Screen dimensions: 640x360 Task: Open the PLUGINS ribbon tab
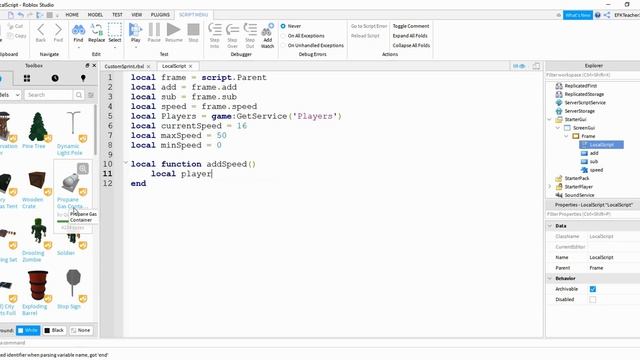(160, 15)
